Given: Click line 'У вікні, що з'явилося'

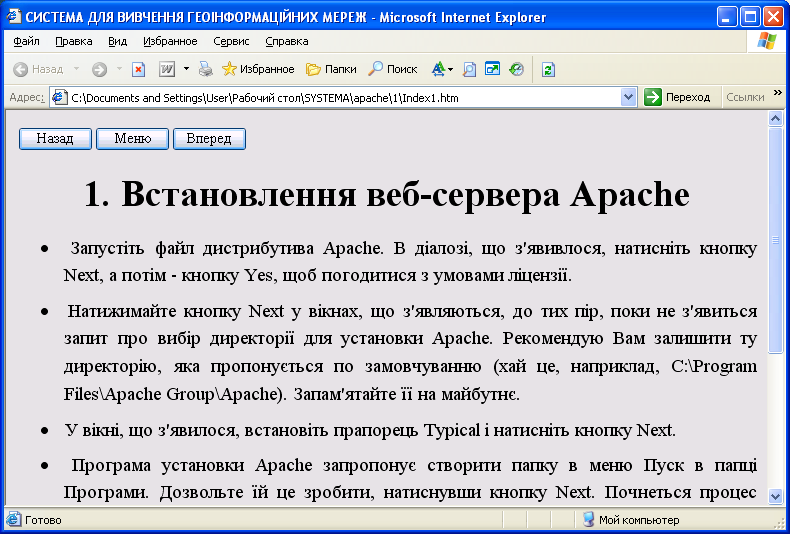Looking at the screenshot, I should pyautogui.click(x=369, y=430).
